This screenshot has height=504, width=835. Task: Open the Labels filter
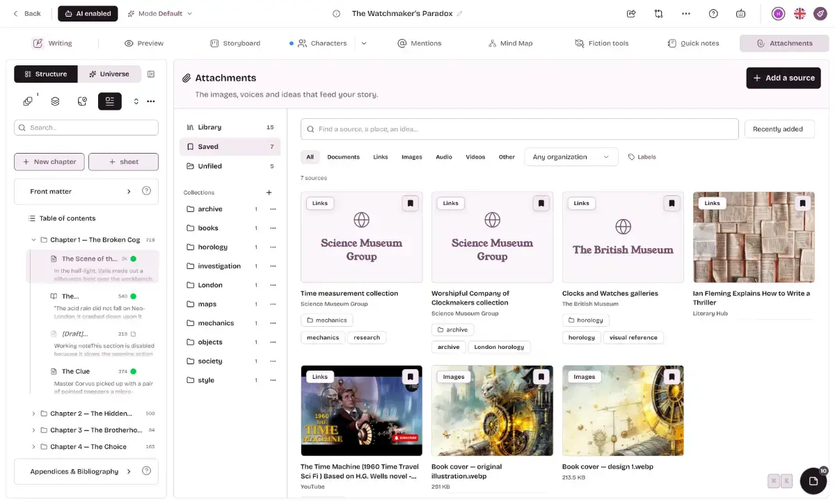tap(642, 157)
